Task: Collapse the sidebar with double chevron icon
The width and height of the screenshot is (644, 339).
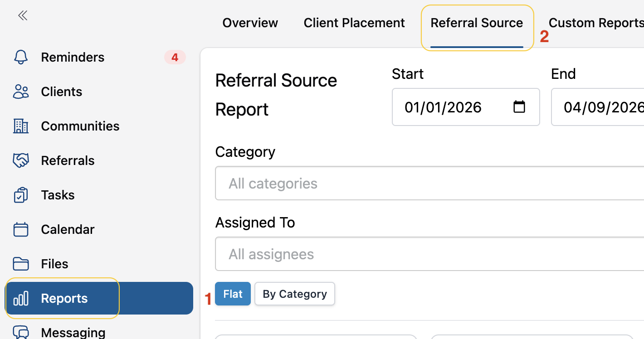Action: [23, 16]
